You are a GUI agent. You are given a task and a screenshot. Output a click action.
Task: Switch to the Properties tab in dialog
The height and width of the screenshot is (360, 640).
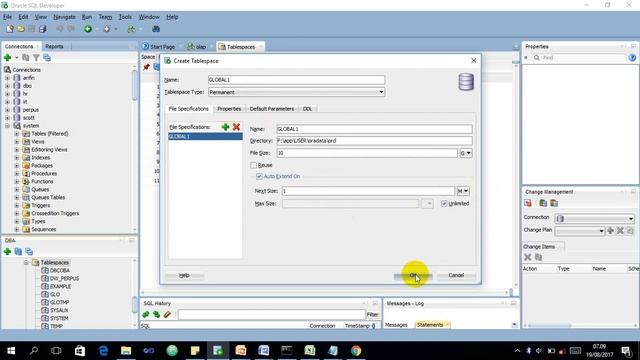(229, 109)
